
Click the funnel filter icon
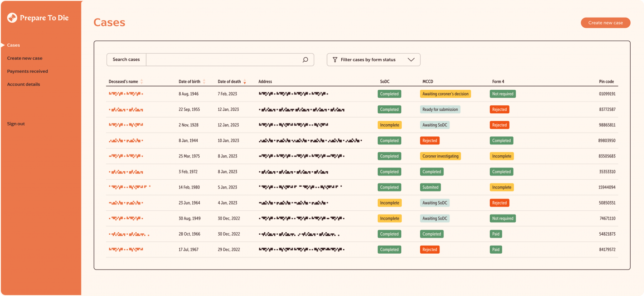coord(335,60)
